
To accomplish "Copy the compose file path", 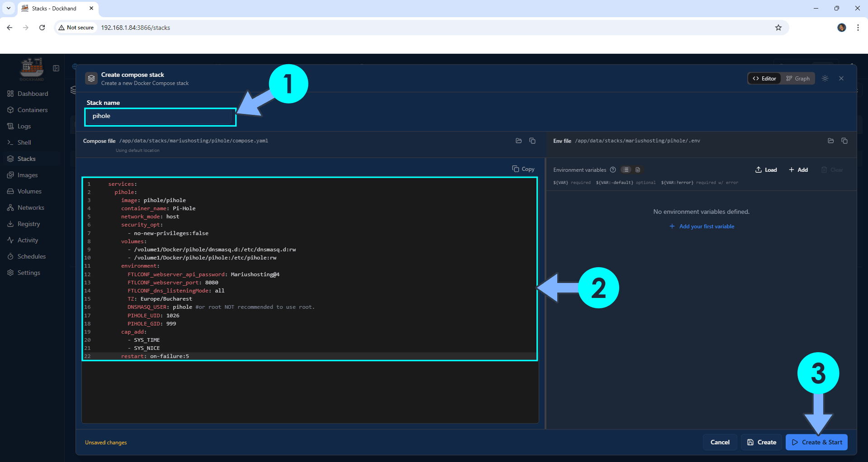I will (x=532, y=141).
